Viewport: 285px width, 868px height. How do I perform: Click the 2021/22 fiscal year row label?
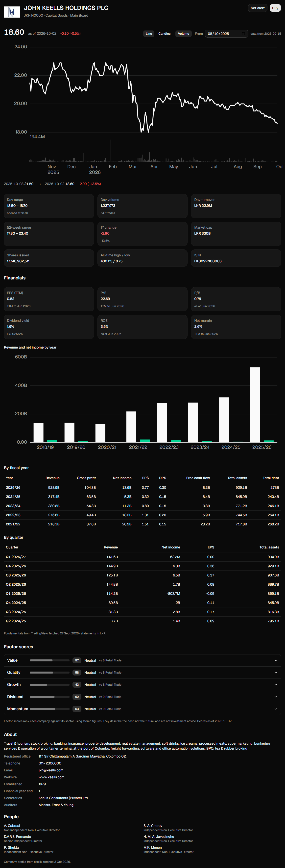pyautogui.click(x=13, y=524)
